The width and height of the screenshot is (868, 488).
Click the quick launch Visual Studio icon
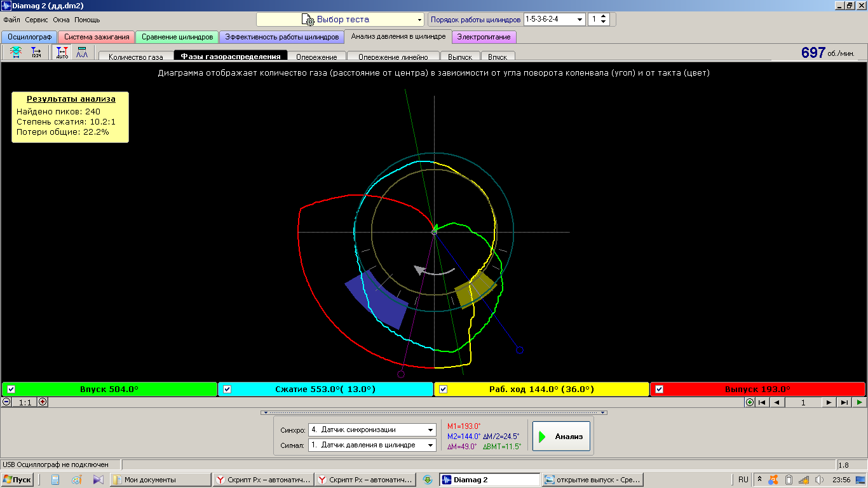tap(98, 480)
